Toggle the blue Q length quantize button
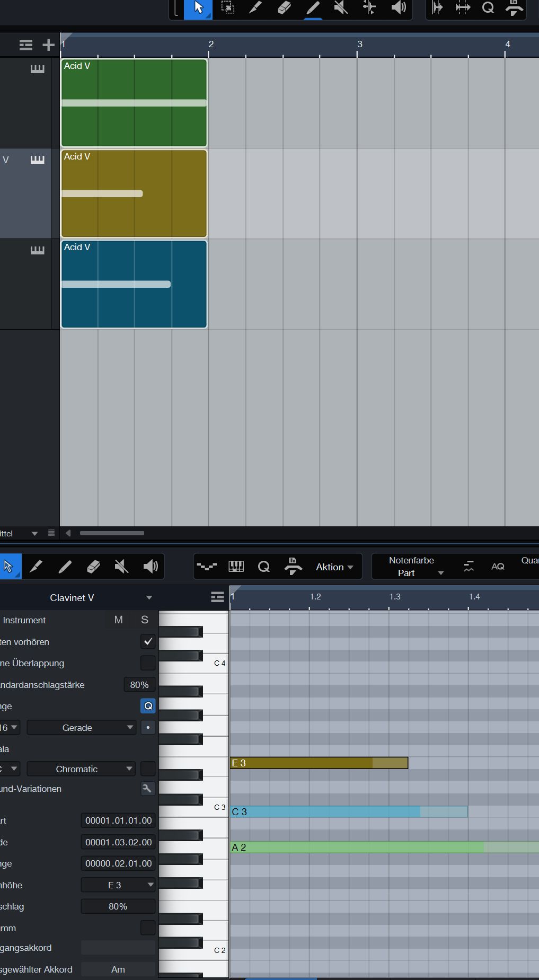The height and width of the screenshot is (980, 539). (x=148, y=706)
